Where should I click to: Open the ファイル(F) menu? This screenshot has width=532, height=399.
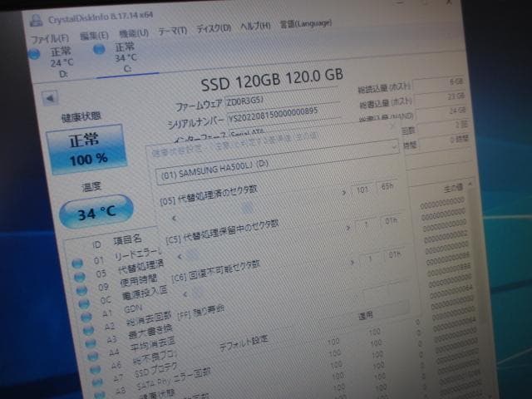pos(50,39)
